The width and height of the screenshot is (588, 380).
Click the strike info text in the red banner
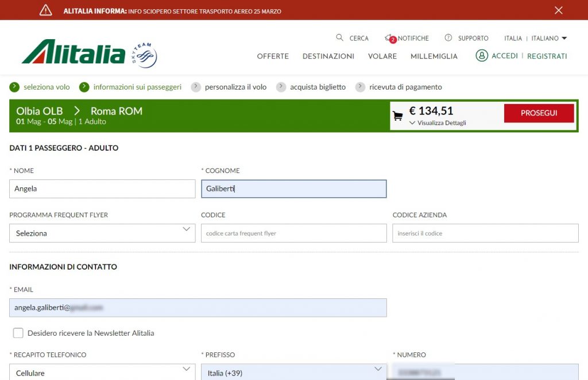coord(205,11)
